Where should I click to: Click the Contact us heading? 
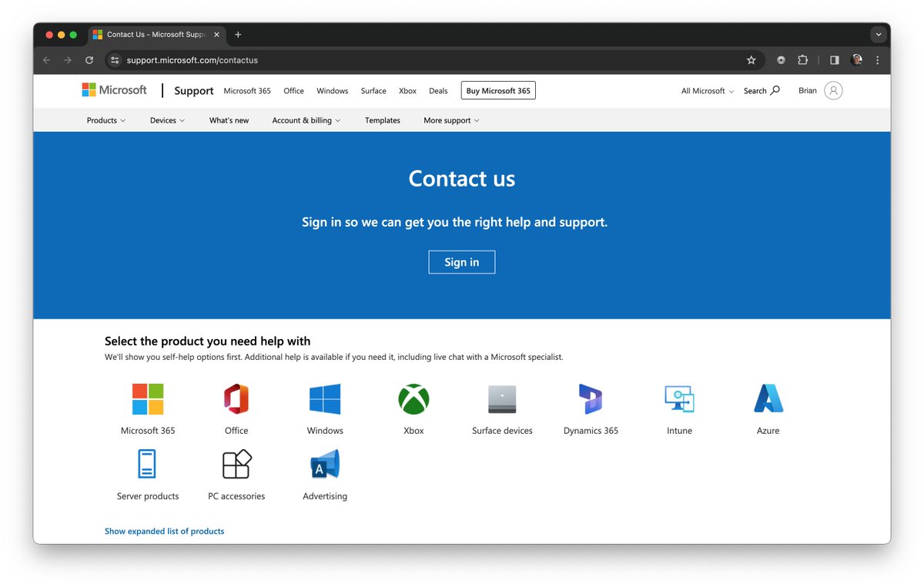[462, 178]
